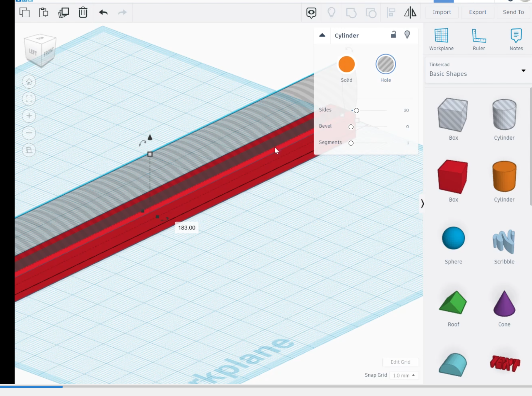Click the Import button
This screenshot has height=396, width=532.
coord(442,12)
